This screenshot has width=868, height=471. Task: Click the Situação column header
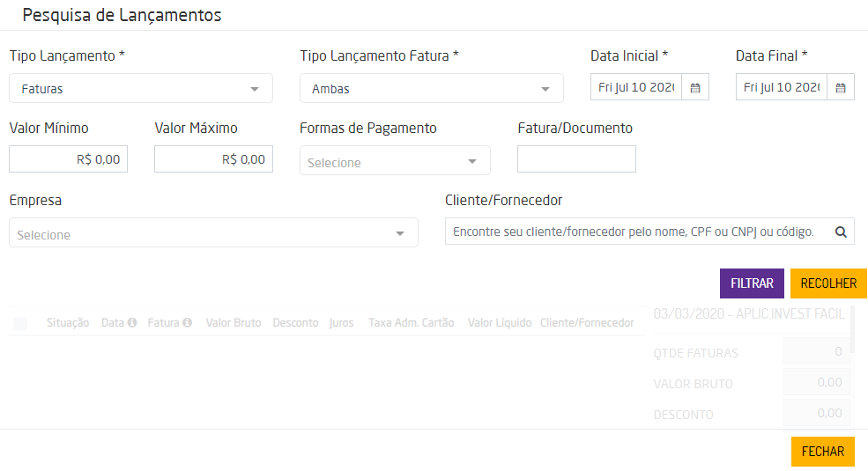tap(68, 323)
